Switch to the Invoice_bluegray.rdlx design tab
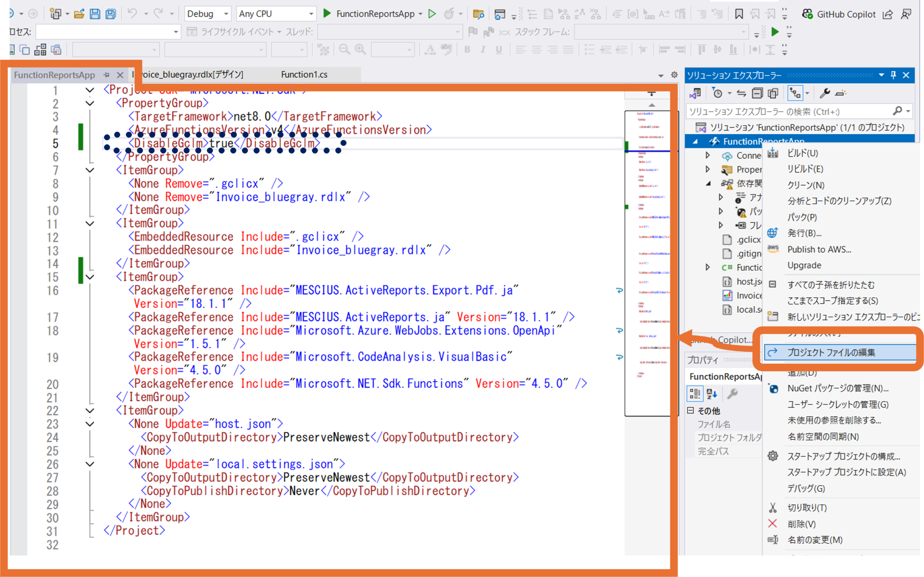 click(192, 75)
